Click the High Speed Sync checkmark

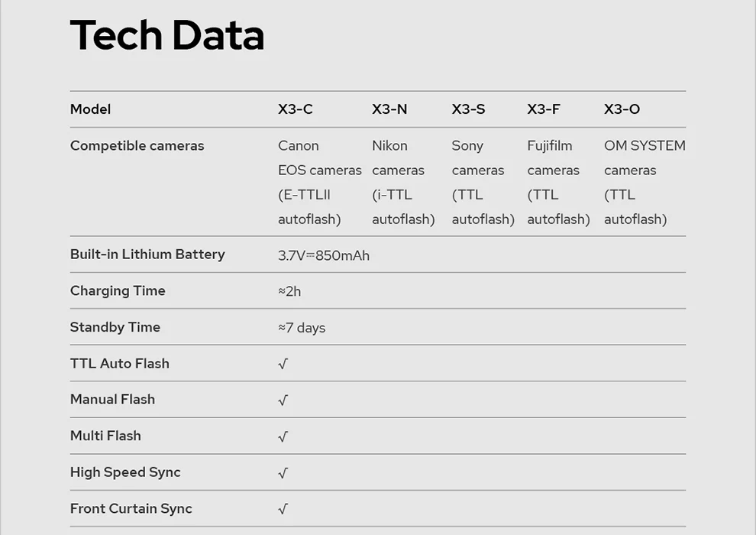283,473
